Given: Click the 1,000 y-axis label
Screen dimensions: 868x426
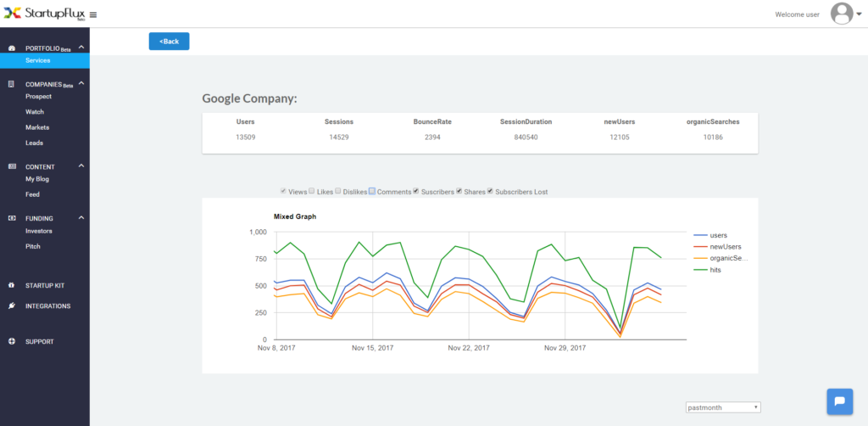Looking at the screenshot, I should click(x=257, y=233).
